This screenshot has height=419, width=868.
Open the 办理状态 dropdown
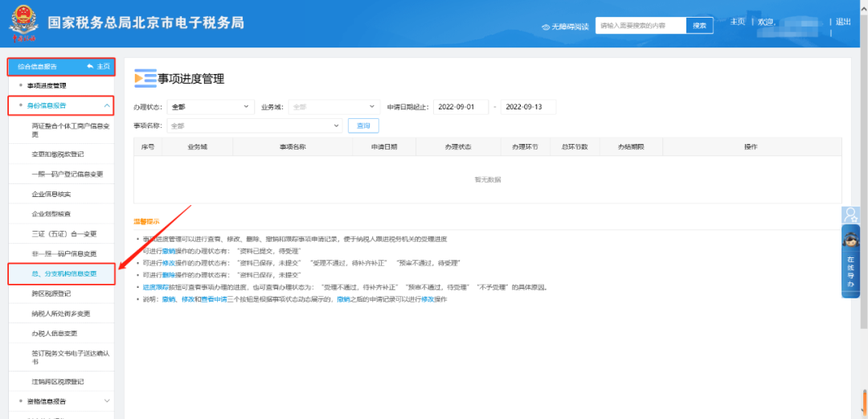pyautogui.click(x=211, y=107)
